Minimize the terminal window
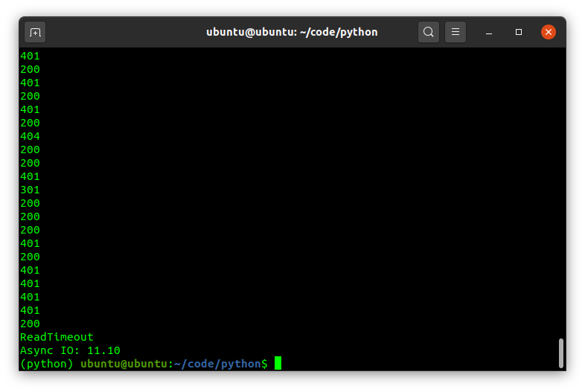Image resolution: width=585 pixels, height=392 pixels. click(x=489, y=32)
